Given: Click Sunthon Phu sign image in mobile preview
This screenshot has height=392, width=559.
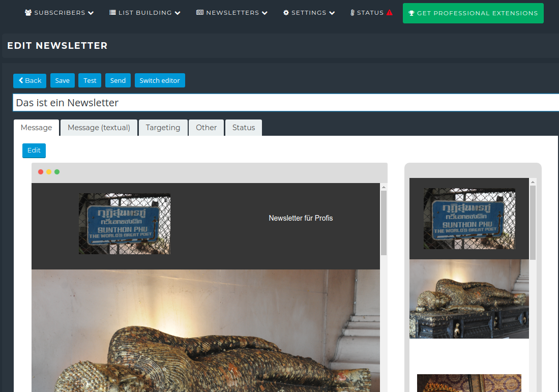Looking at the screenshot, I should coord(469,219).
